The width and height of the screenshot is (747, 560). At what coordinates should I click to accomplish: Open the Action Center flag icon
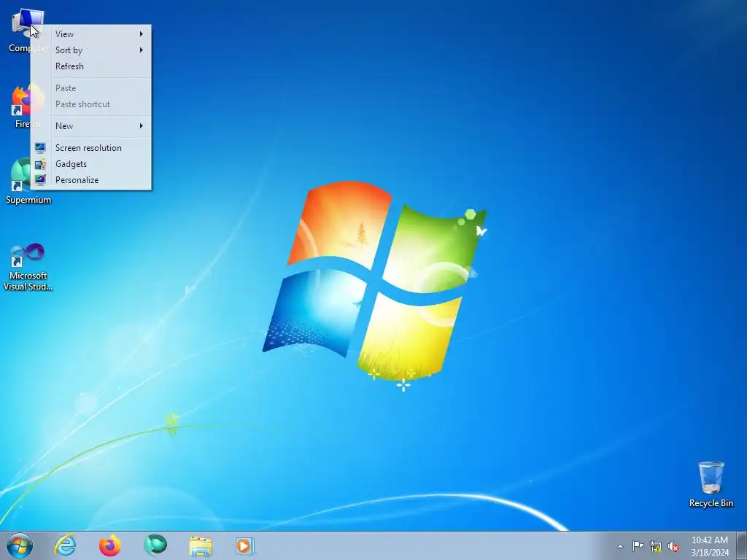click(638, 545)
